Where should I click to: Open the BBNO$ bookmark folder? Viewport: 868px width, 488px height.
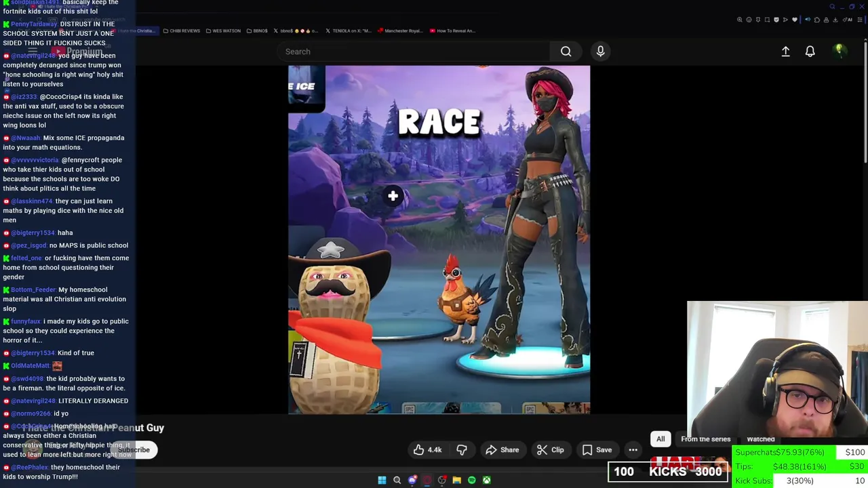click(257, 30)
